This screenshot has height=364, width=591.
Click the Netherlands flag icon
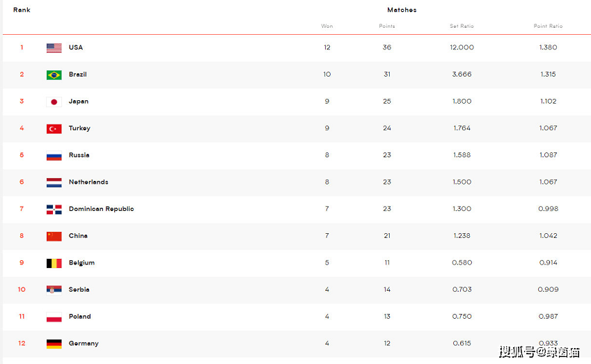click(54, 182)
